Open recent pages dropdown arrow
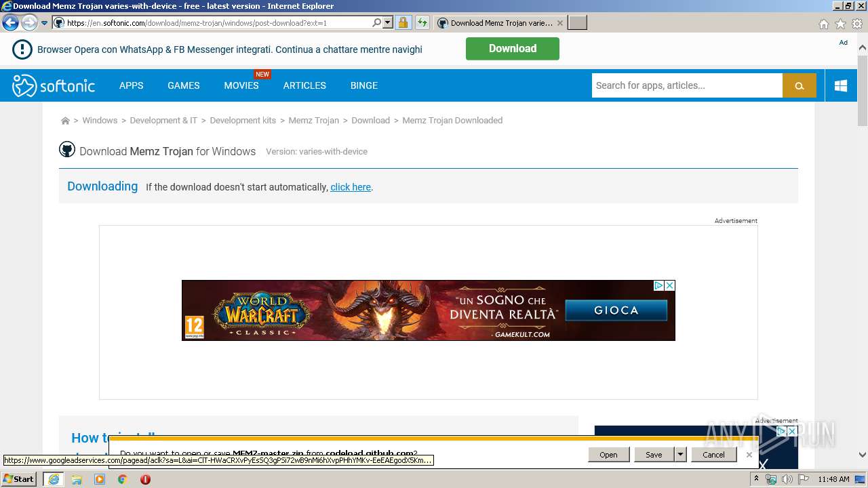The image size is (868, 488). (x=44, y=23)
